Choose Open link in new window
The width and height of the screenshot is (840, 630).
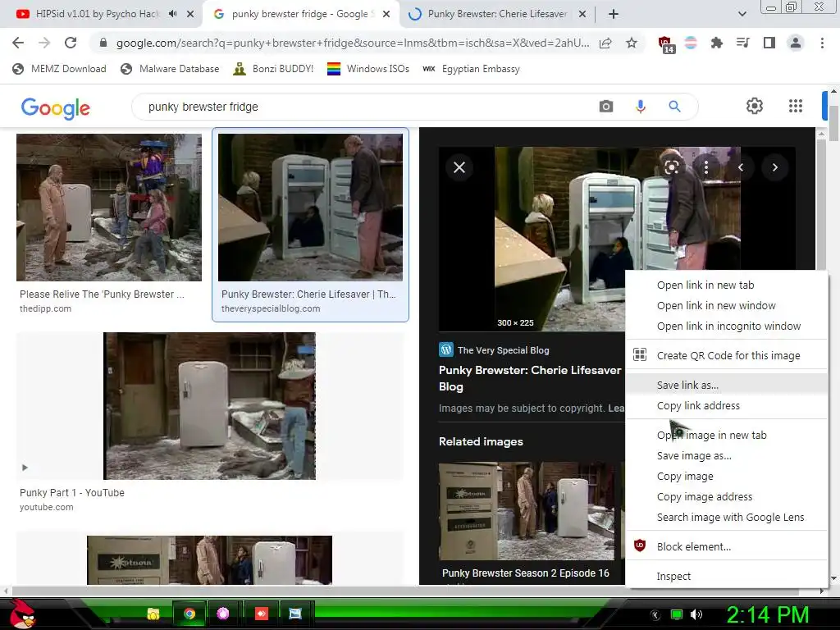(727, 305)
